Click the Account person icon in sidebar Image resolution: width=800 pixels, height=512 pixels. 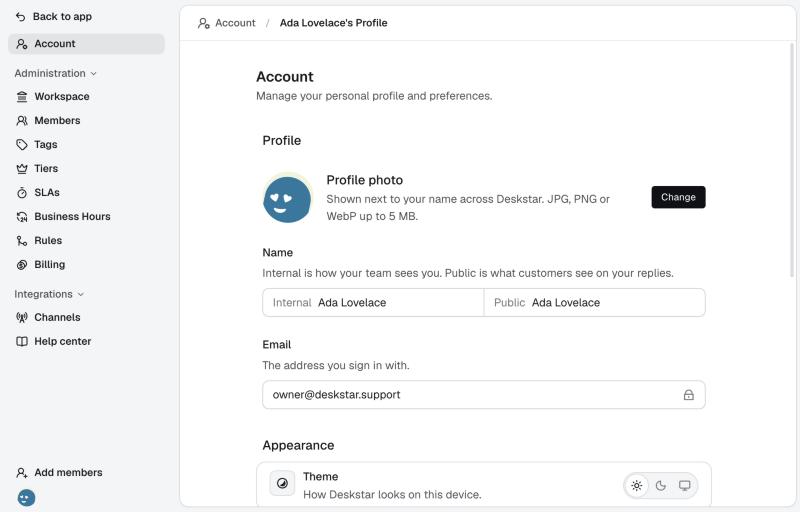(21, 44)
